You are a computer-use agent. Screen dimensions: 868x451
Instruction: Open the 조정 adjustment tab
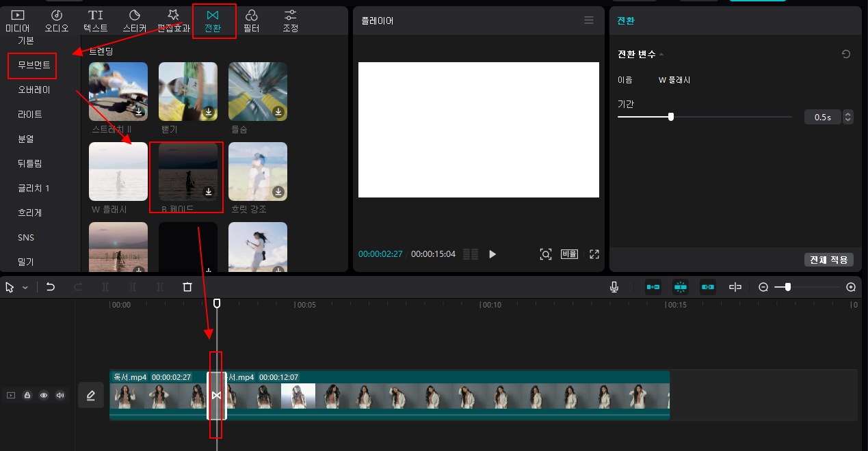291,21
